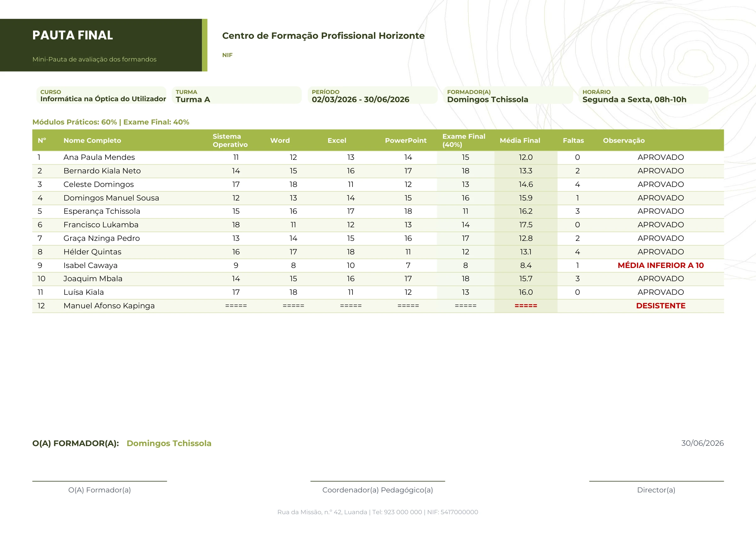Click 'O(A) FORMADOR(A):' label near the signature area
756x535 pixels.
pos(75,443)
